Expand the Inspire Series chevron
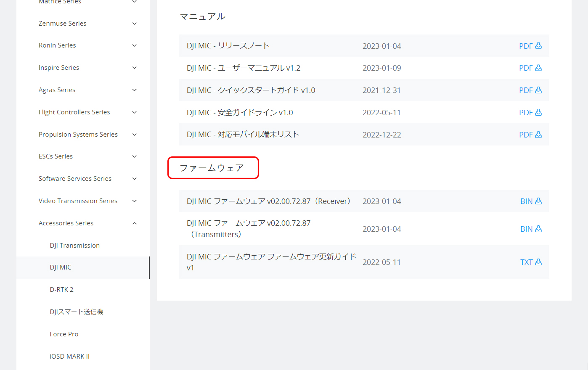Viewport: 588px width, 370px height. point(134,68)
